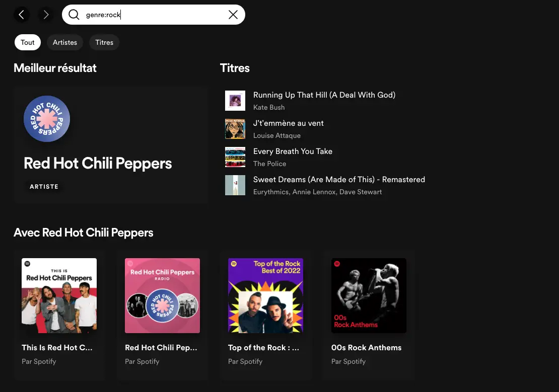Open artist Kate Bush
The width and height of the screenshot is (559, 392).
(x=269, y=107)
